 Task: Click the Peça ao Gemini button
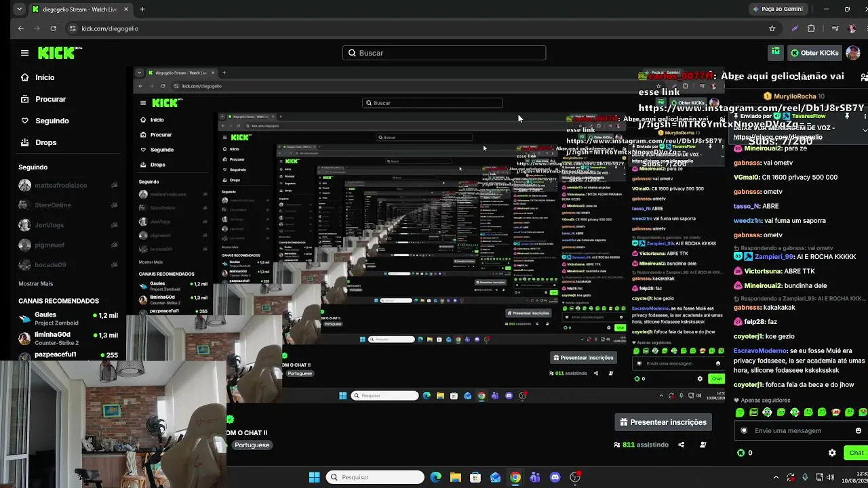click(x=777, y=9)
